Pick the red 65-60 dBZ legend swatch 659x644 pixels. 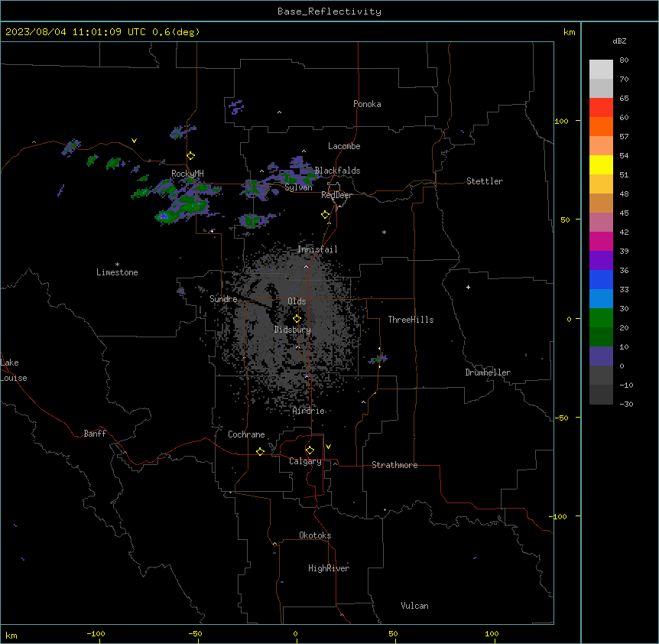tap(601, 108)
